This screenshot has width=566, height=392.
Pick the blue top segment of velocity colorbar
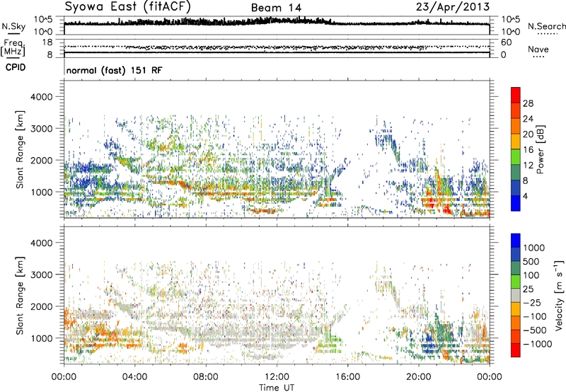tap(516, 241)
